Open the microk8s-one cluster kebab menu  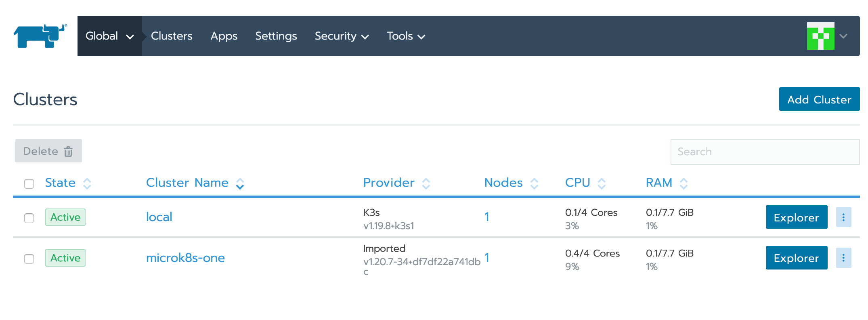[843, 258]
